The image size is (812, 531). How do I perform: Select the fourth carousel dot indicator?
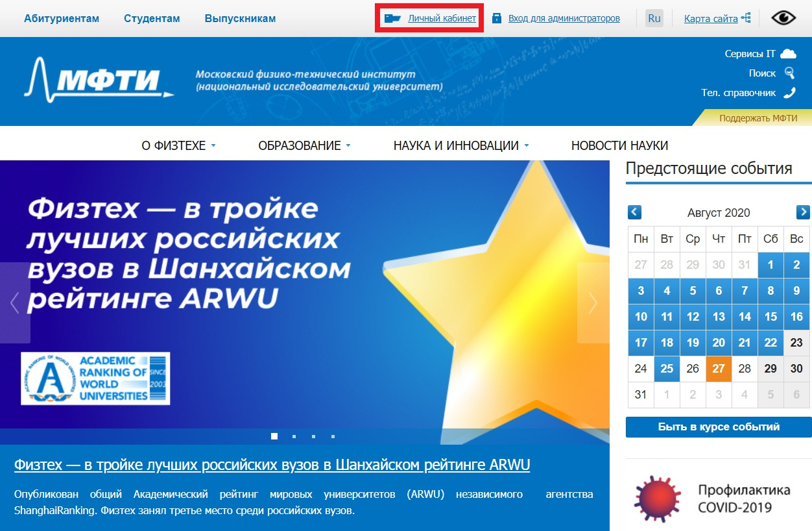333,436
